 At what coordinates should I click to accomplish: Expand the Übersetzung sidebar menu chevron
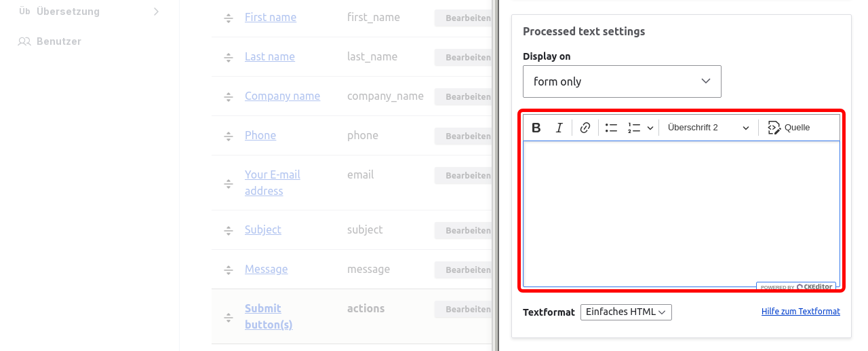tap(157, 12)
